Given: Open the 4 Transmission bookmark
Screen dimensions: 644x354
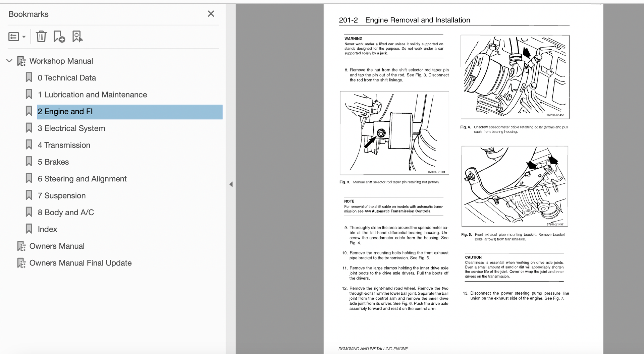Looking at the screenshot, I should point(64,145).
